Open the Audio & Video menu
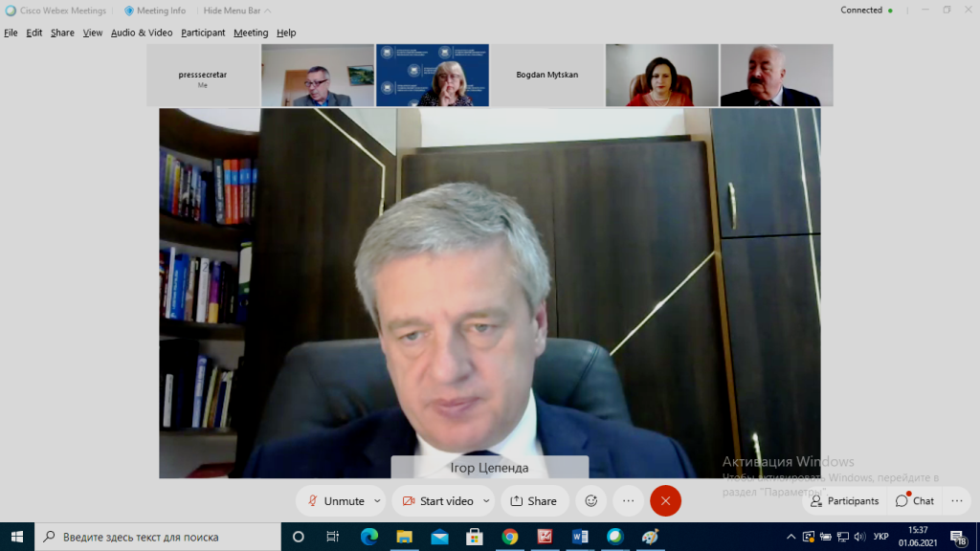Image resolution: width=980 pixels, height=551 pixels. coord(142,33)
